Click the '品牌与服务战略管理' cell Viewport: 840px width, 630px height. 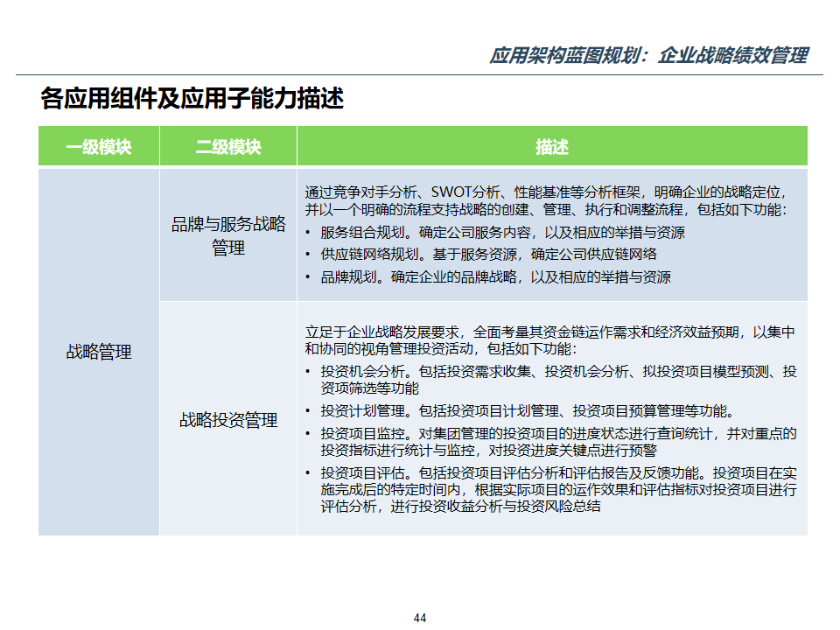coord(228,235)
